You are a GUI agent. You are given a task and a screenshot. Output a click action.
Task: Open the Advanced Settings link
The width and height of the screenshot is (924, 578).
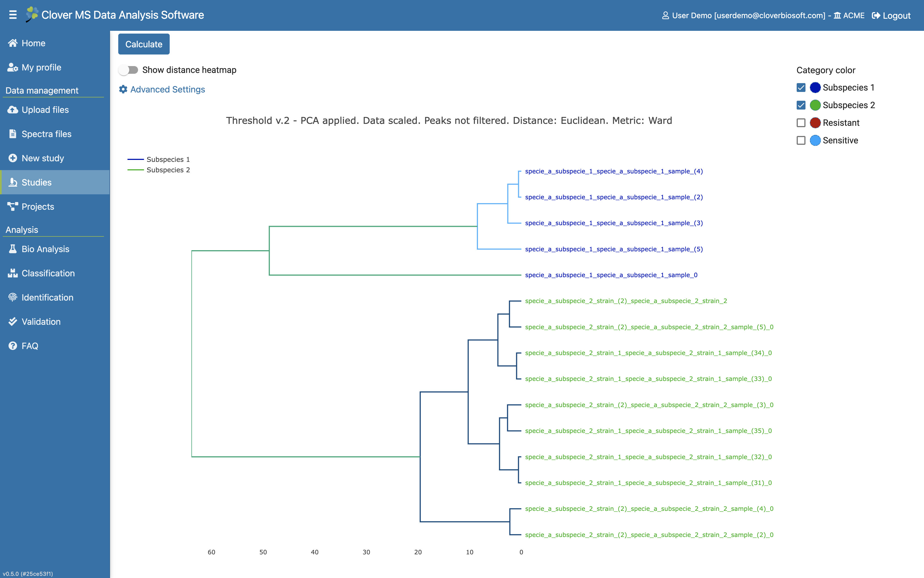pyautogui.click(x=162, y=89)
